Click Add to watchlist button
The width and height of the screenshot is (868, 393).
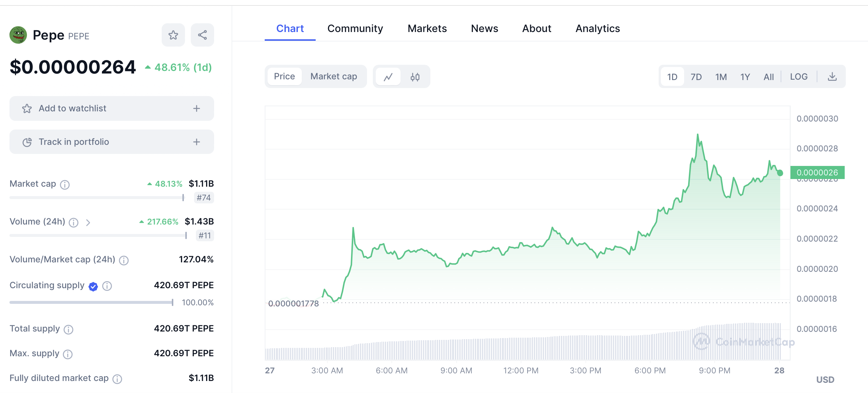point(73,108)
